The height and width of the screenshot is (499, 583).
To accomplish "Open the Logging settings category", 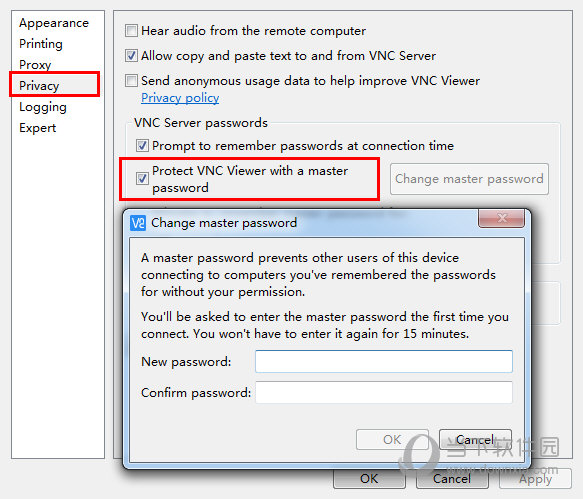I will 43,107.
